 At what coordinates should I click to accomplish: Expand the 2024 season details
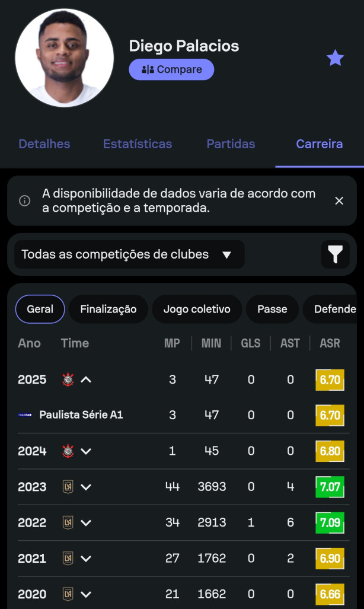tap(85, 451)
